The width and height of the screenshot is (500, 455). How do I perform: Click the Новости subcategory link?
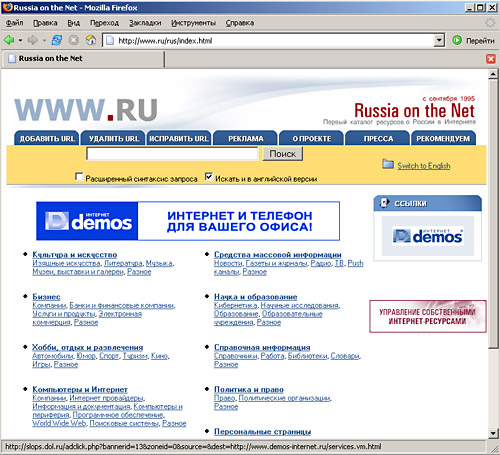pos(228,263)
